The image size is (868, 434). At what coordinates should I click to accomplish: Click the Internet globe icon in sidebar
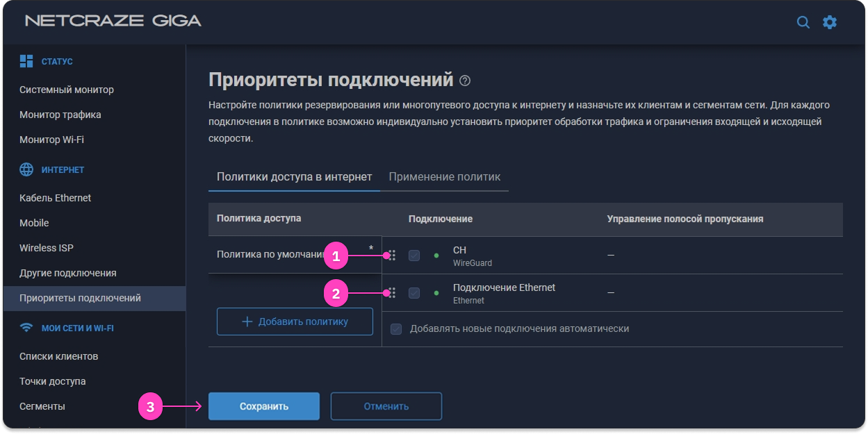[x=26, y=169]
